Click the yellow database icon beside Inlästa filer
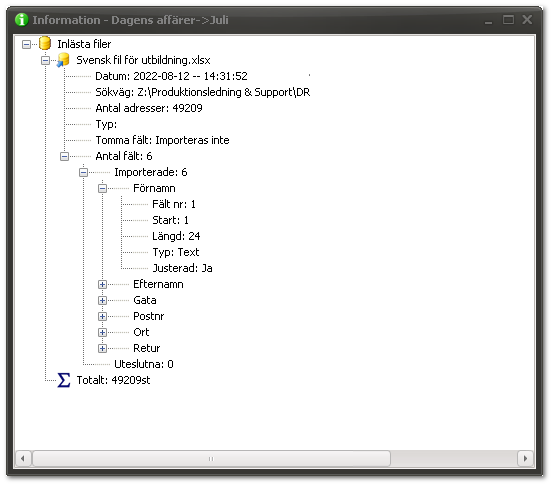 pyautogui.click(x=45, y=43)
